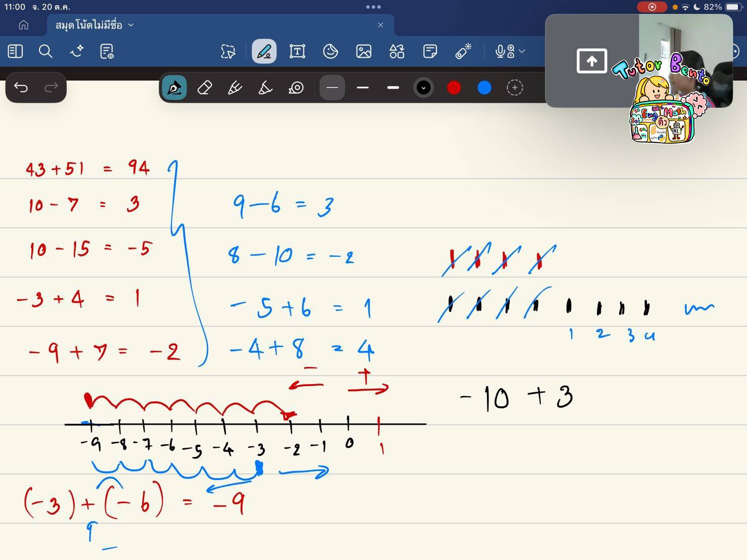The width and height of the screenshot is (747, 560).
Task: Select the blue ink color swatch
Action: pyautogui.click(x=484, y=87)
